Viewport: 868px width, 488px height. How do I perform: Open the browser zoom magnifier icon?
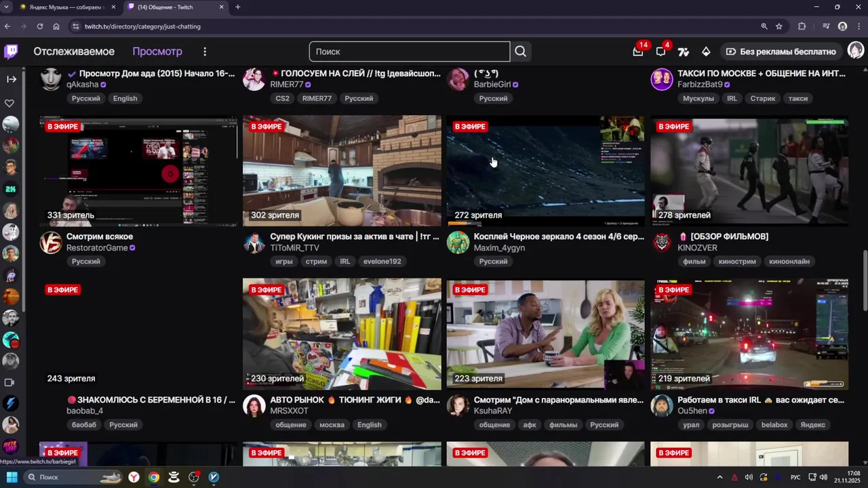[764, 26]
